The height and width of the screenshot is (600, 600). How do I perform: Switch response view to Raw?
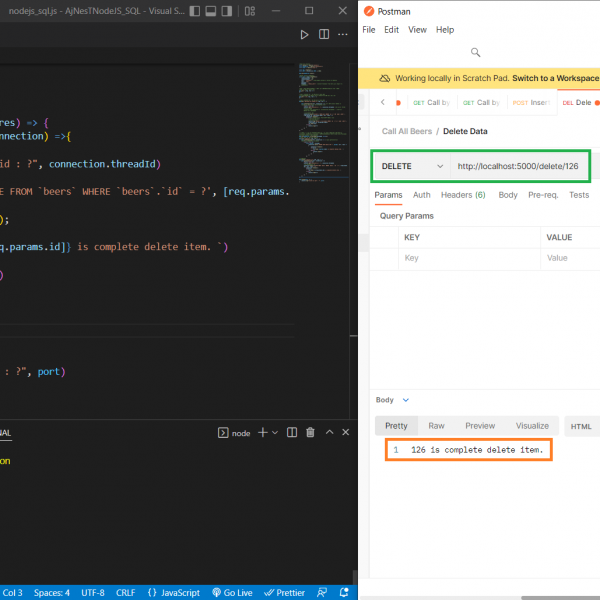[x=436, y=426]
